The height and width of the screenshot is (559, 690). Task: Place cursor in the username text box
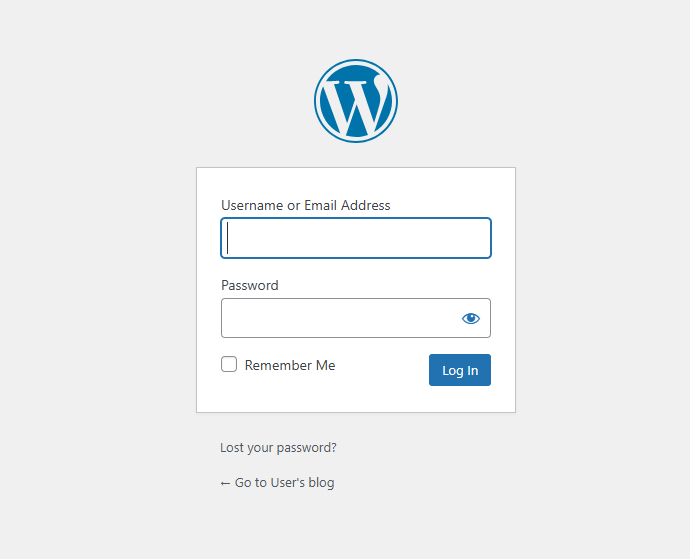pos(355,238)
